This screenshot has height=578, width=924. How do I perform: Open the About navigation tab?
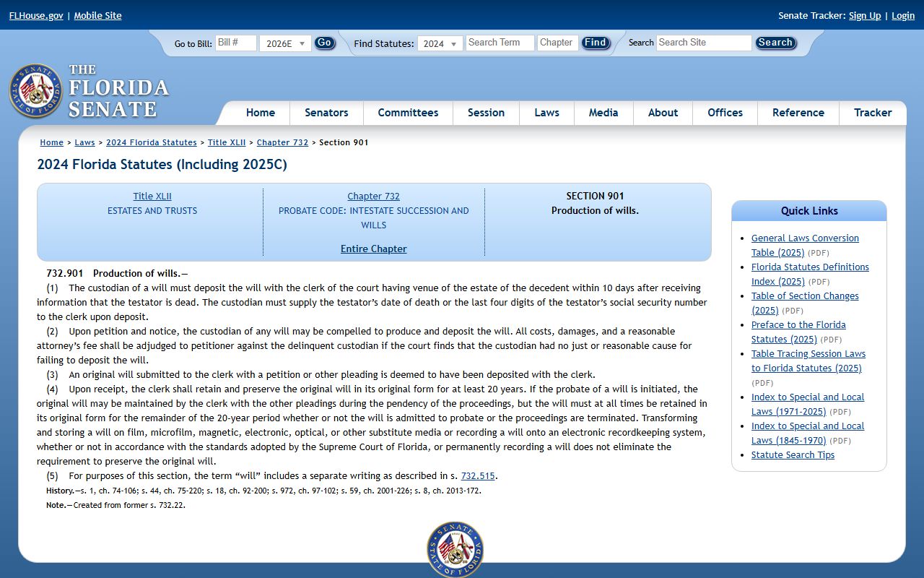point(663,113)
